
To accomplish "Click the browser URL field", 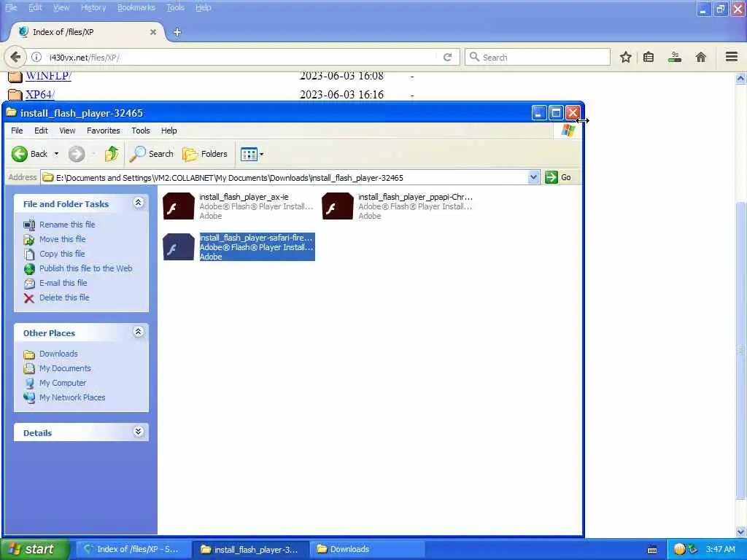I will (239, 58).
